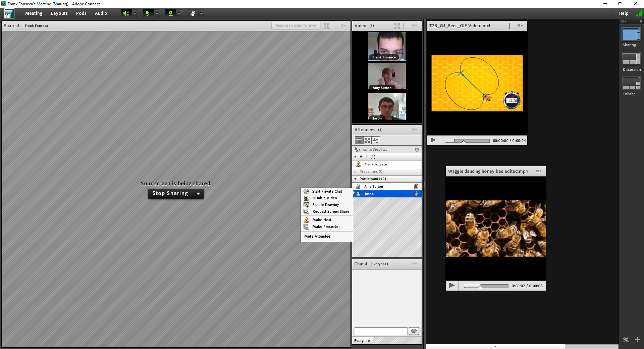Viewport: 644px width, 349px height.
Task: Choose Request Screen Share from context menu
Action: click(327, 212)
